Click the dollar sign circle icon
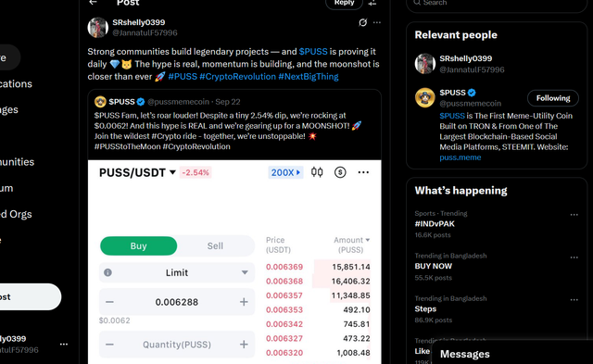Screen dimensions: 593x364 point(340,172)
